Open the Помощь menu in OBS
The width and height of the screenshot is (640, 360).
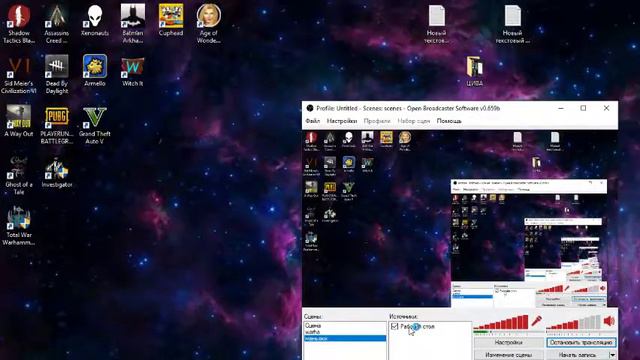(x=449, y=121)
